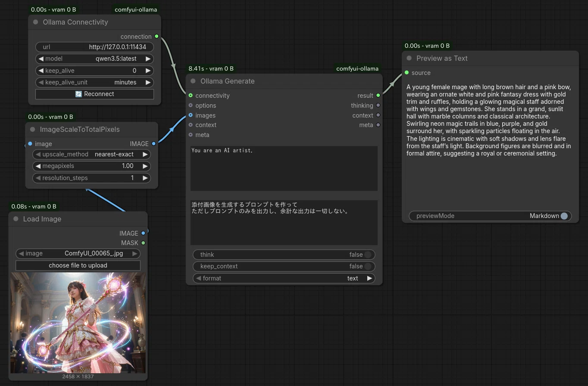Click the MASK output port on Load Image
This screenshot has height=386, width=588.
[x=143, y=243]
